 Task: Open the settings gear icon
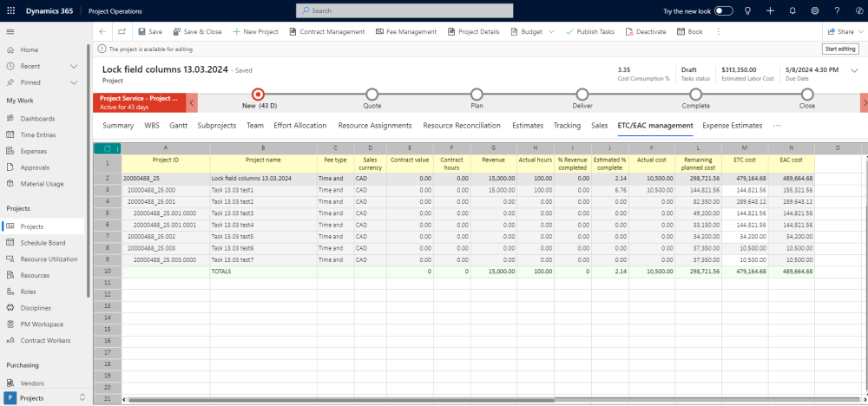click(x=814, y=10)
